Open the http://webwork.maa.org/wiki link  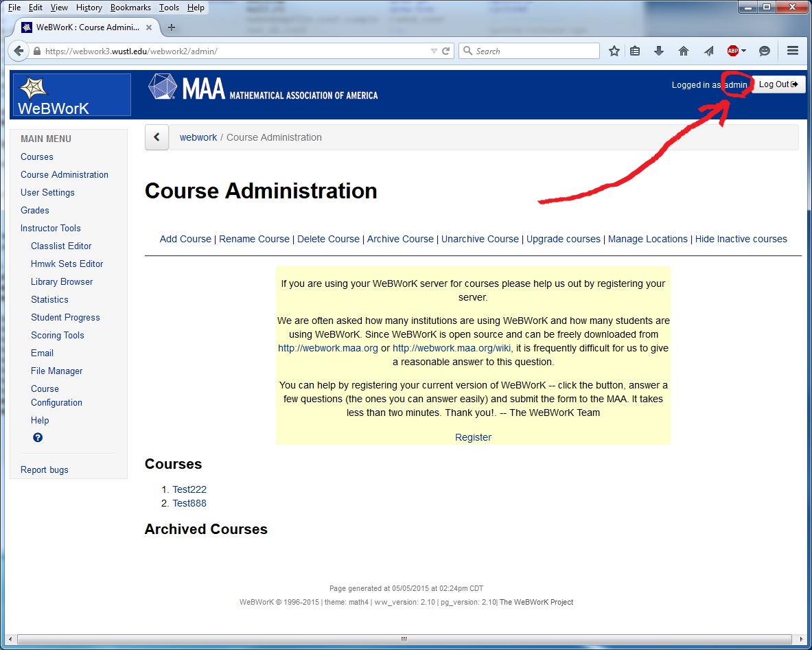coord(452,348)
